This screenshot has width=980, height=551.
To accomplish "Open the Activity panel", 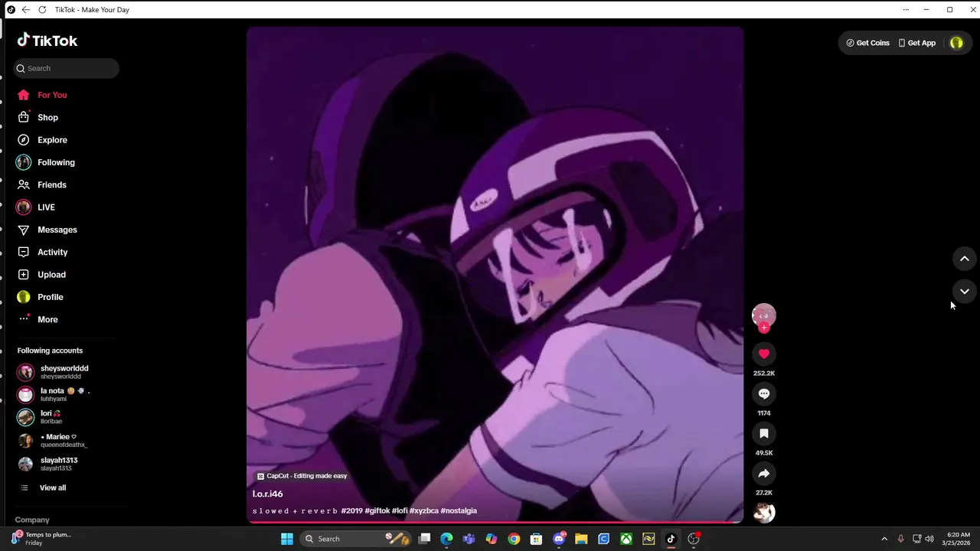I will coord(52,252).
